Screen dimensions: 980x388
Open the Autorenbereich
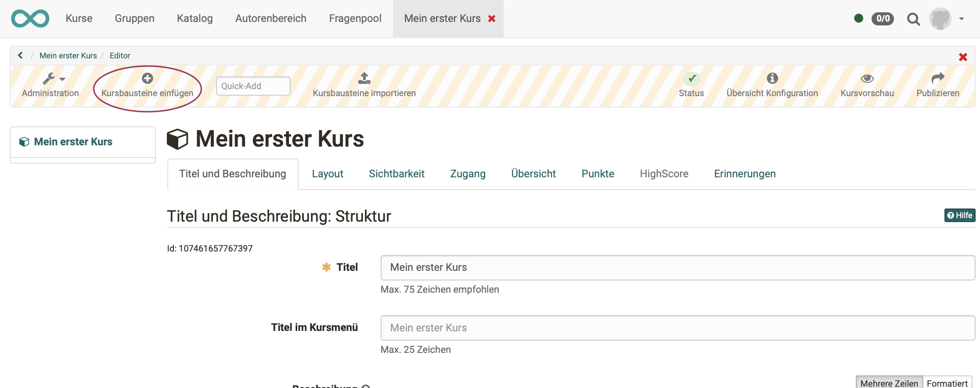[270, 18]
